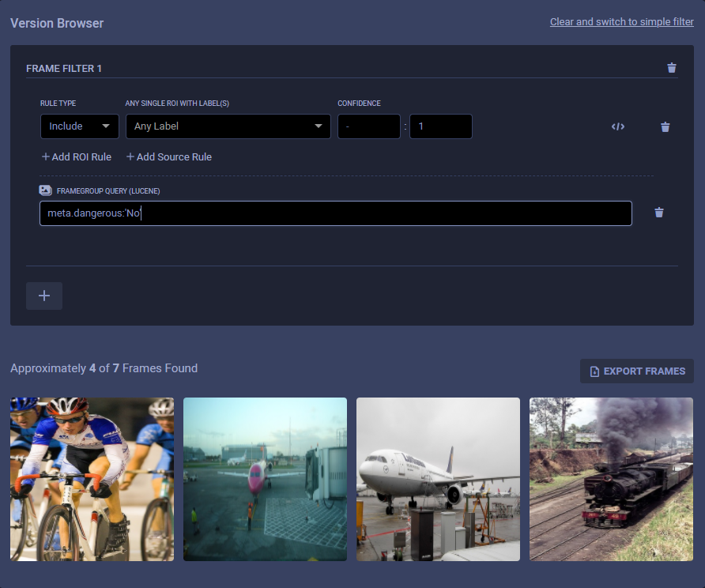705x588 pixels.
Task: Click the trash icon to delete Frame Filter 1
Action: tap(672, 68)
